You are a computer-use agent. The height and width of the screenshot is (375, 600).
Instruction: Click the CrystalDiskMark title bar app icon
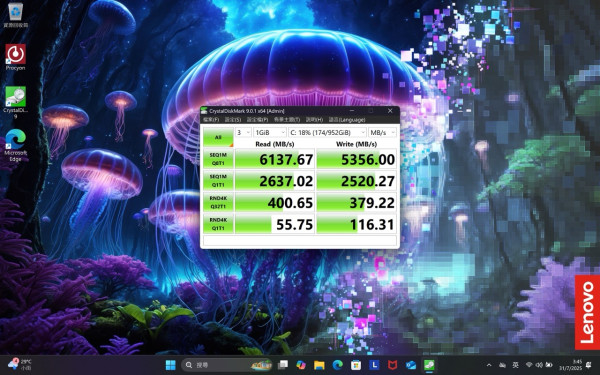coord(204,111)
